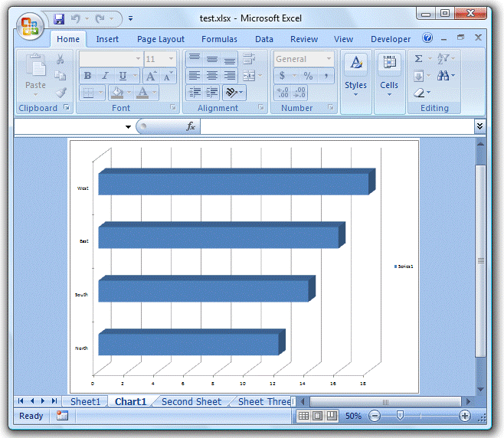Apply cell borders icon

click(88, 93)
